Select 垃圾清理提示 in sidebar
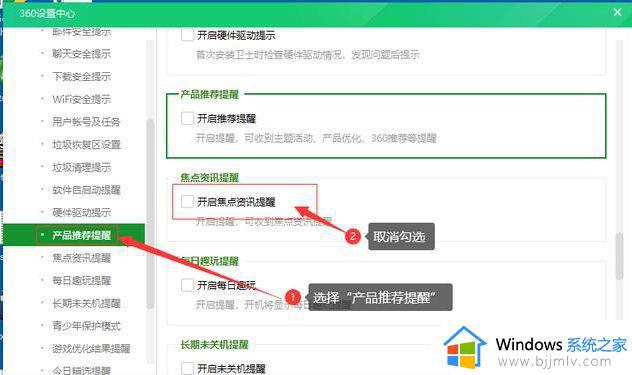Image resolution: width=632 pixels, height=375 pixels. click(x=81, y=167)
